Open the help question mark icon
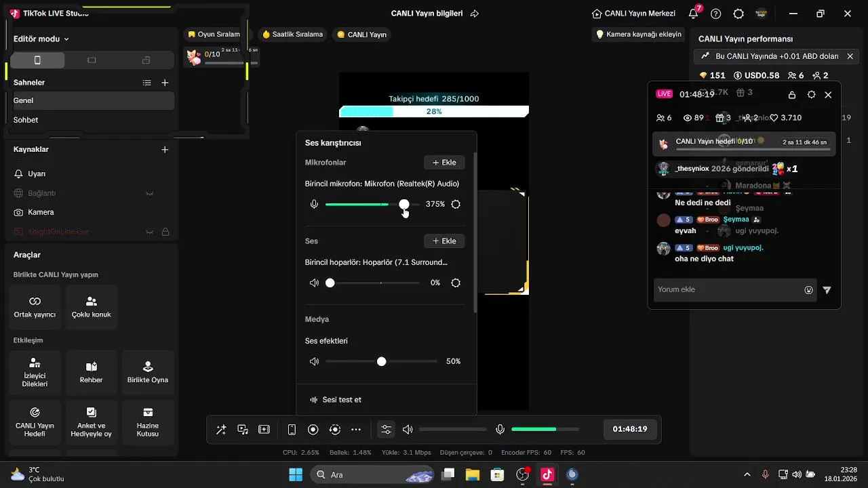Image resolution: width=868 pixels, height=488 pixels. 716,14
